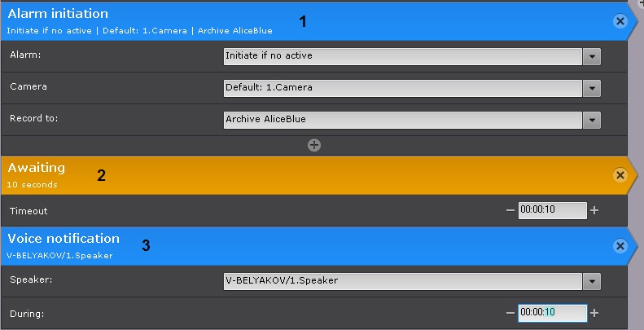Open the Record to archive dropdown arrow
Image resolution: width=644 pixels, height=330 pixels.
tap(592, 120)
